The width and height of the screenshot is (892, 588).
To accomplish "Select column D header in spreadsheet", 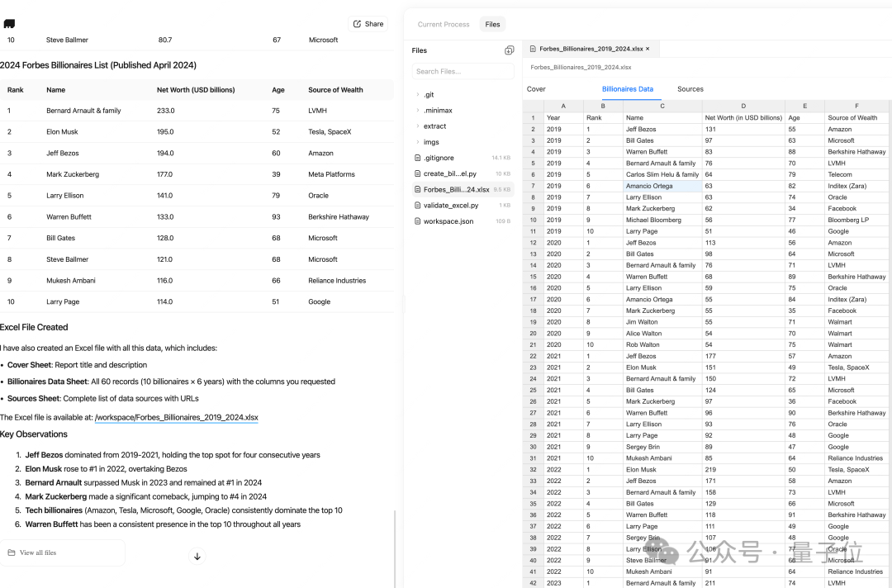I will (743, 107).
